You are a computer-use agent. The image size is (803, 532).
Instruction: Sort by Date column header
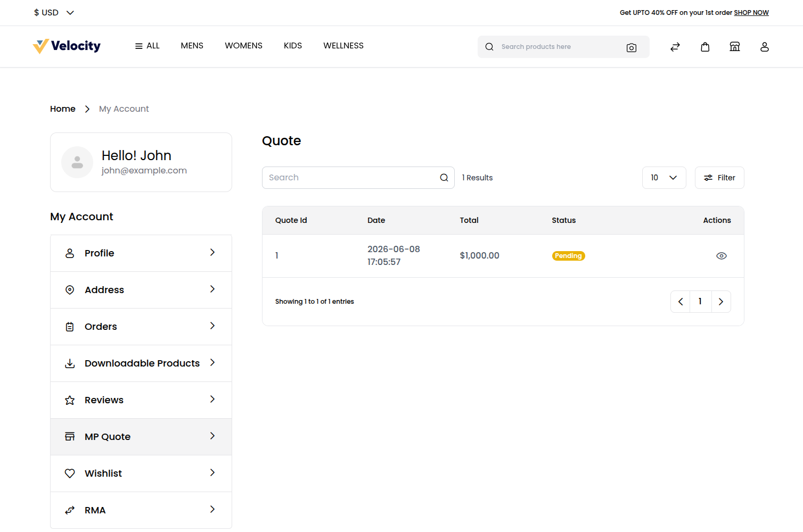376,220
